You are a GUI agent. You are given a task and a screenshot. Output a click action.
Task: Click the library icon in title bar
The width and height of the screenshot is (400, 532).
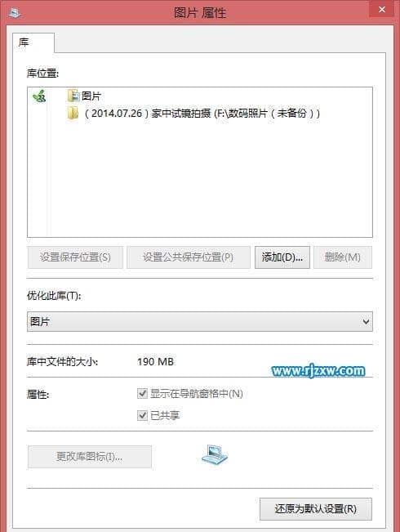[14, 14]
